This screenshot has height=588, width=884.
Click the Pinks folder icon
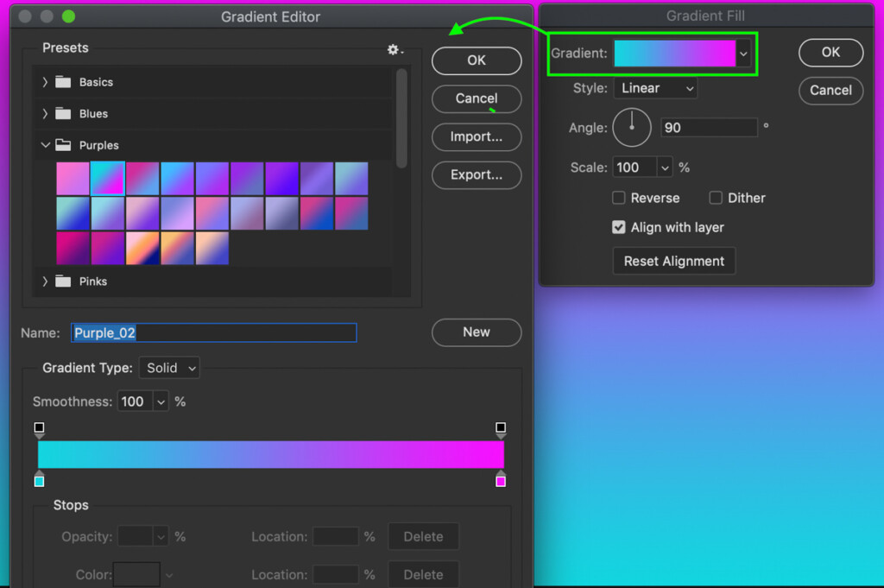point(62,281)
